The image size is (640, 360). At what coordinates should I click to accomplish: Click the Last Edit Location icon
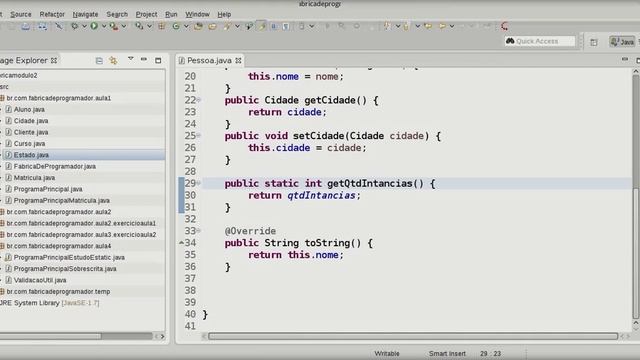click(428, 26)
